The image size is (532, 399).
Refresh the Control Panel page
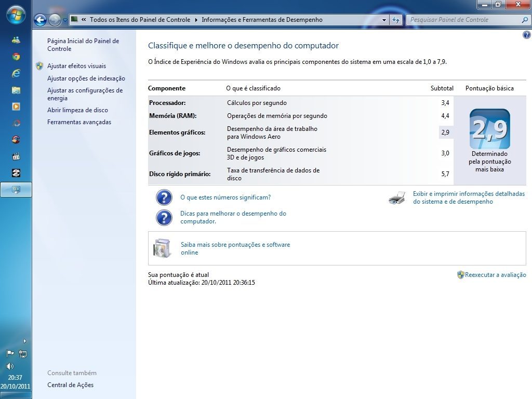(x=395, y=20)
